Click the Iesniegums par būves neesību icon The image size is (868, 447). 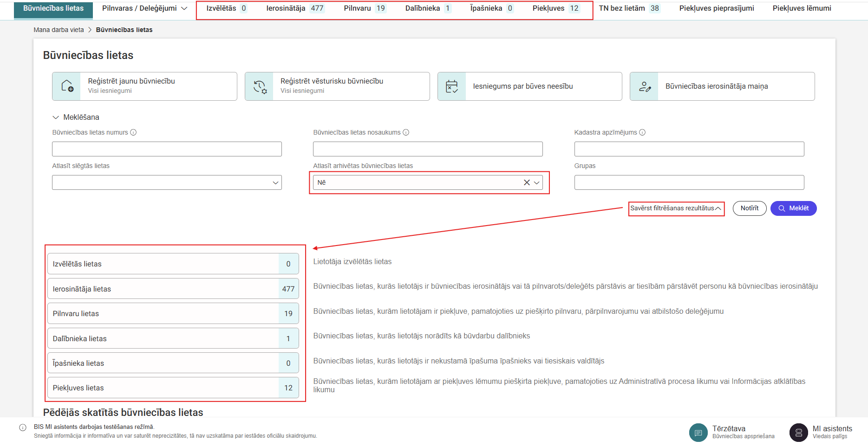click(452, 86)
